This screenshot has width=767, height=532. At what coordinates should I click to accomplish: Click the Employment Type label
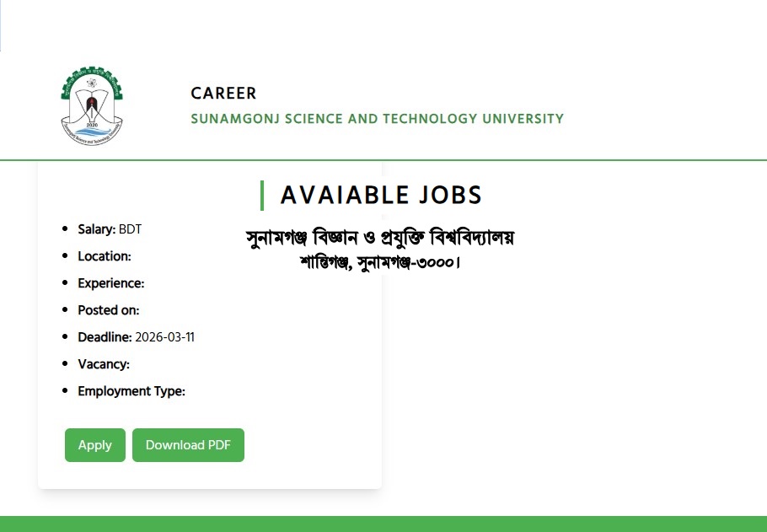coord(131,391)
